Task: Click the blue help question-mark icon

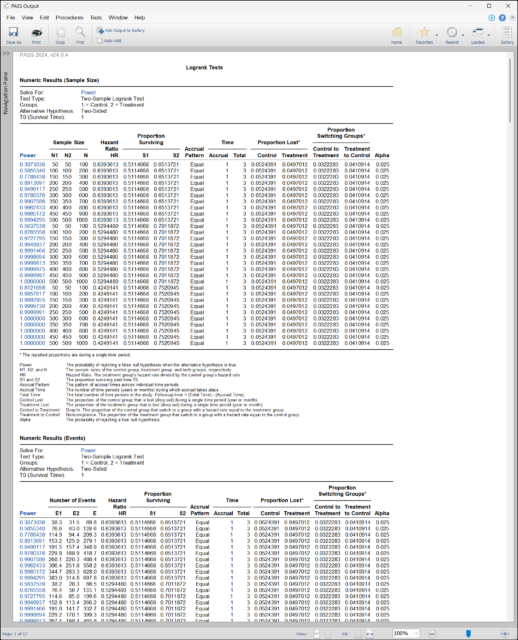Action: 502,18
